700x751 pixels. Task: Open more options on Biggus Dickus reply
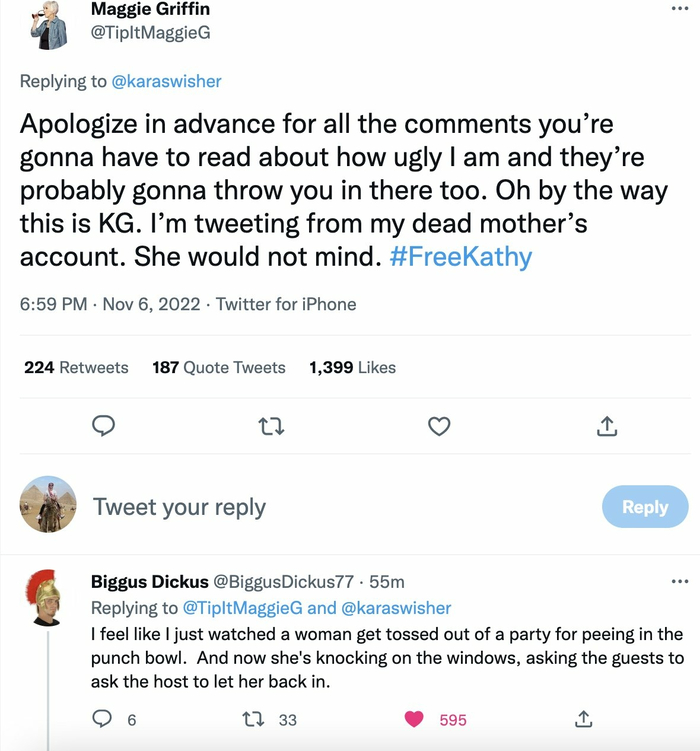pyautogui.click(x=680, y=581)
